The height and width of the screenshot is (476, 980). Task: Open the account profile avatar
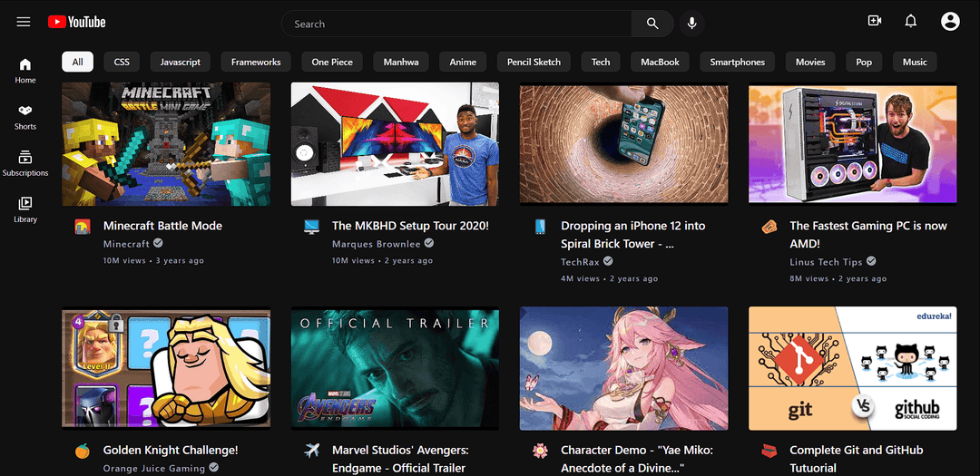pyautogui.click(x=950, y=21)
